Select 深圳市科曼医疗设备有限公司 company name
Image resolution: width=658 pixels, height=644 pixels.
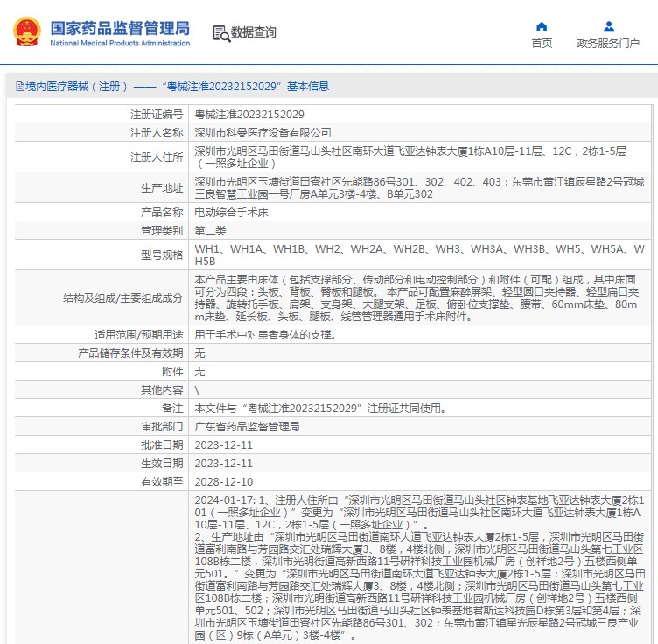(x=262, y=133)
